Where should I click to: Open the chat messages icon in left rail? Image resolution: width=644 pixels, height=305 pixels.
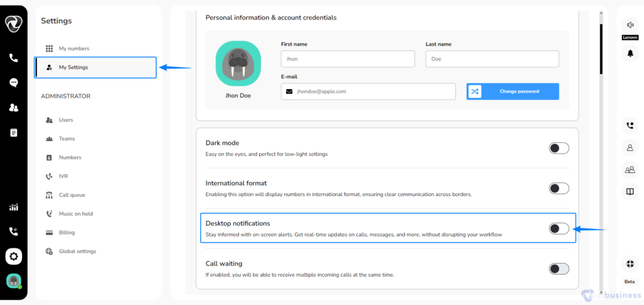coord(14,82)
